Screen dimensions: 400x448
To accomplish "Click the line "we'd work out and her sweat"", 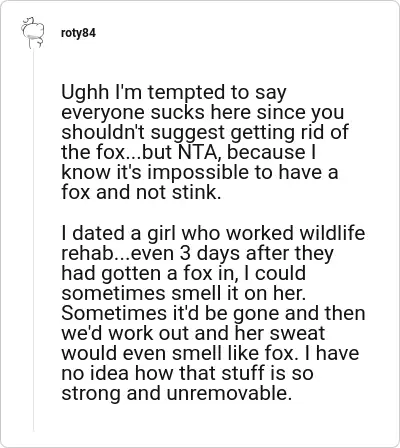I will coord(193,333).
